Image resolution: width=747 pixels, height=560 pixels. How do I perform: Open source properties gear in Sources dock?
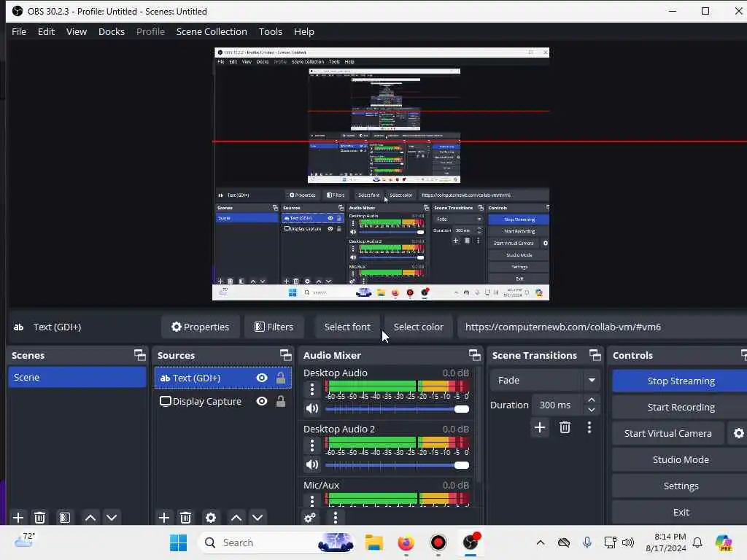(211, 518)
